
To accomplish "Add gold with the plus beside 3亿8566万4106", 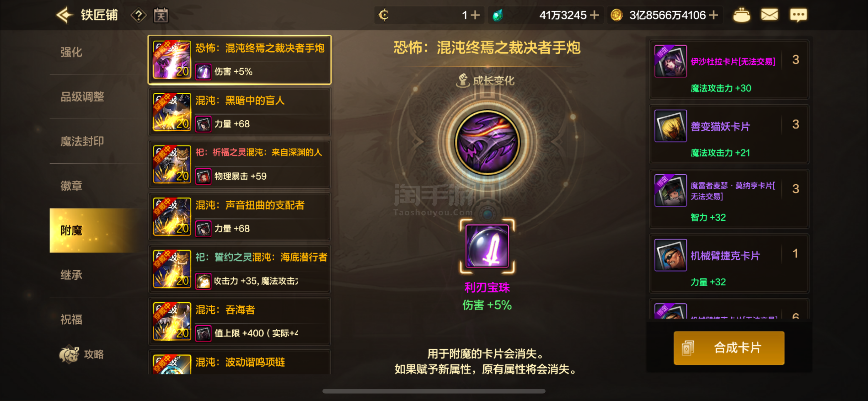I will pos(713,15).
